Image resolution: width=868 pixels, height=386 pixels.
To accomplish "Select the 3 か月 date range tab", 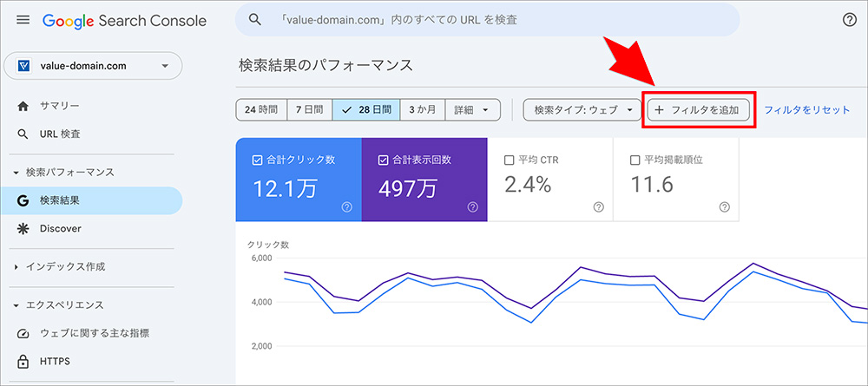I will pos(423,110).
